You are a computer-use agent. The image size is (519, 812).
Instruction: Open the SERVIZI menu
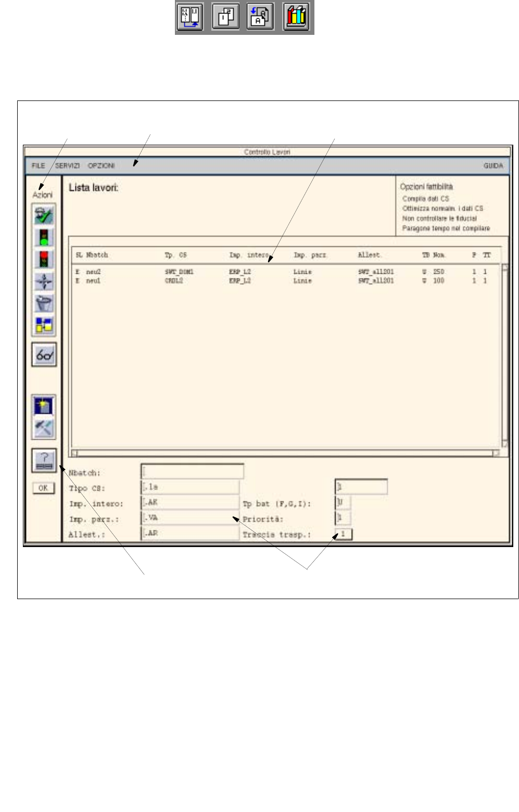[x=68, y=166]
